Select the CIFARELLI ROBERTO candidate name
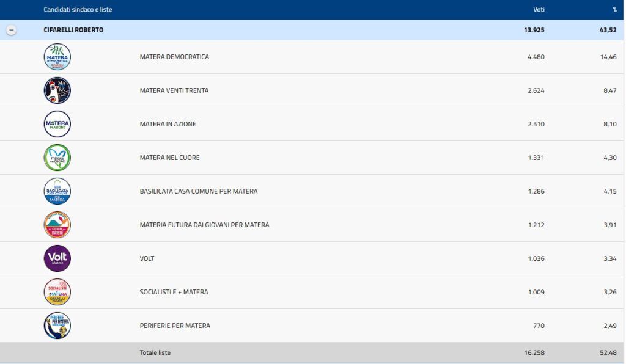This screenshot has height=364, width=626. pos(73,30)
